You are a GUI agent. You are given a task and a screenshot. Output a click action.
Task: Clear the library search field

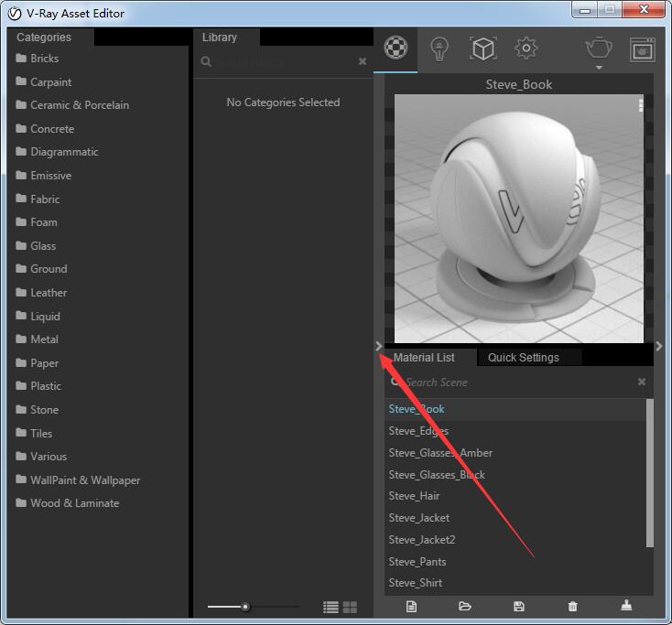(x=363, y=61)
